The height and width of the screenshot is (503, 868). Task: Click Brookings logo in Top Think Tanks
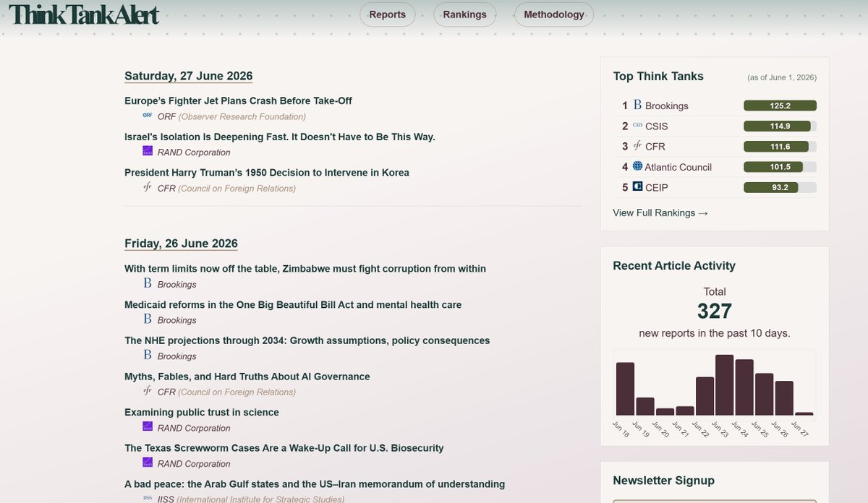tap(637, 106)
